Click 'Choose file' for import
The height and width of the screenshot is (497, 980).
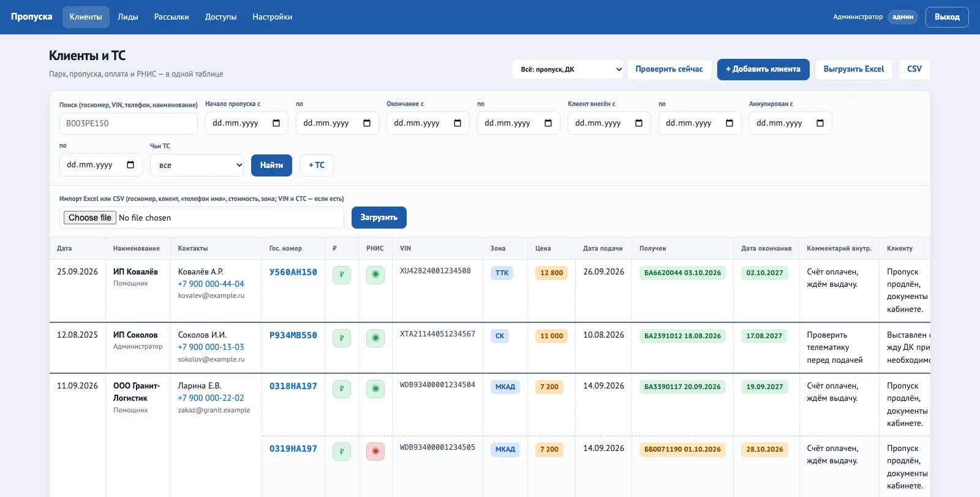point(90,218)
